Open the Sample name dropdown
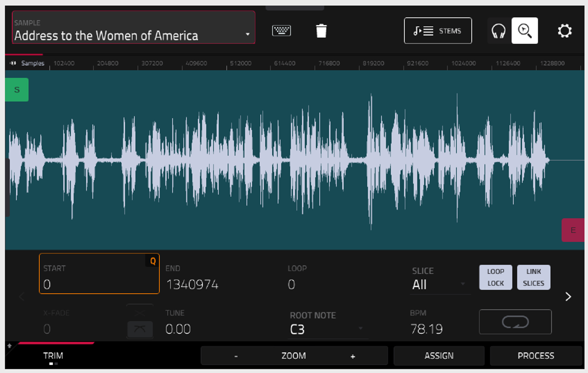This screenshot has height=373, width=588. (x=134, y=27)
